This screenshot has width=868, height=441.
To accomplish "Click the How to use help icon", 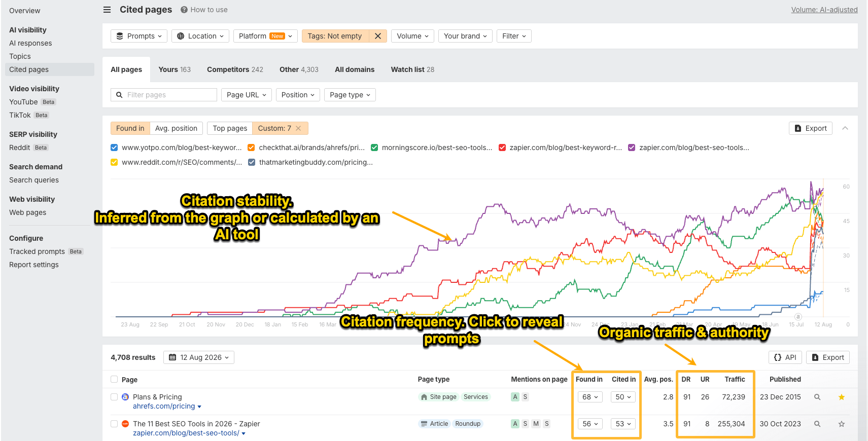I will click(x=184, y=10).
